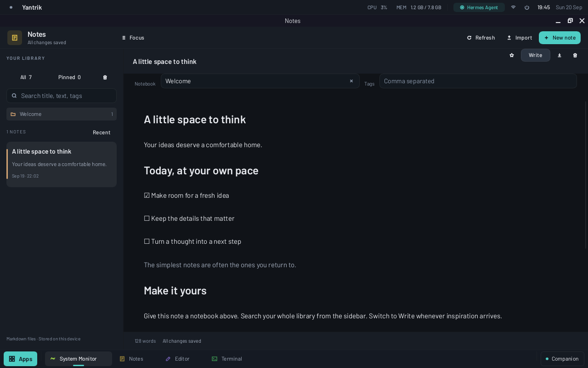Check Turn a thought into a next step
This screenshot has height=368, width=588.
pyautogui.click(x=147, y=241)
